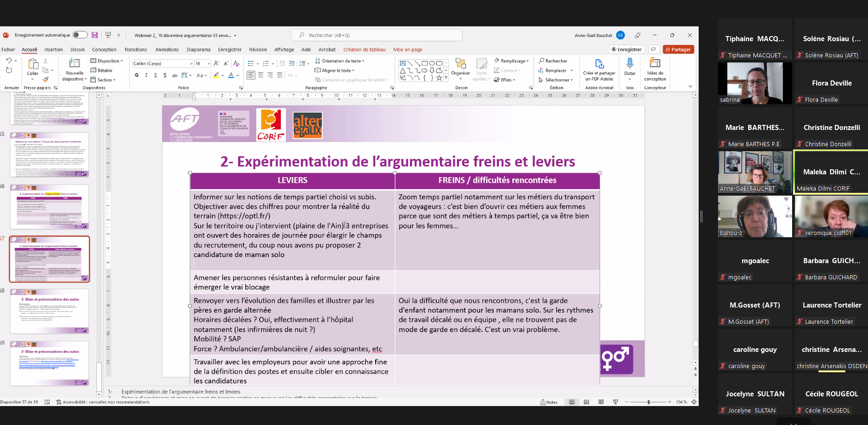
Task: Click the zoom slider in status bar
Action: [x=648, y=402]
